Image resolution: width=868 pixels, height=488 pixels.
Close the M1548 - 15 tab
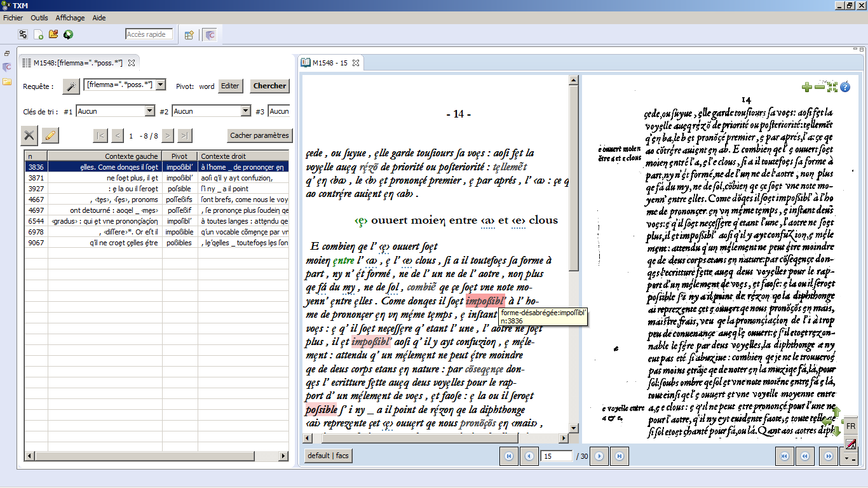356,63
